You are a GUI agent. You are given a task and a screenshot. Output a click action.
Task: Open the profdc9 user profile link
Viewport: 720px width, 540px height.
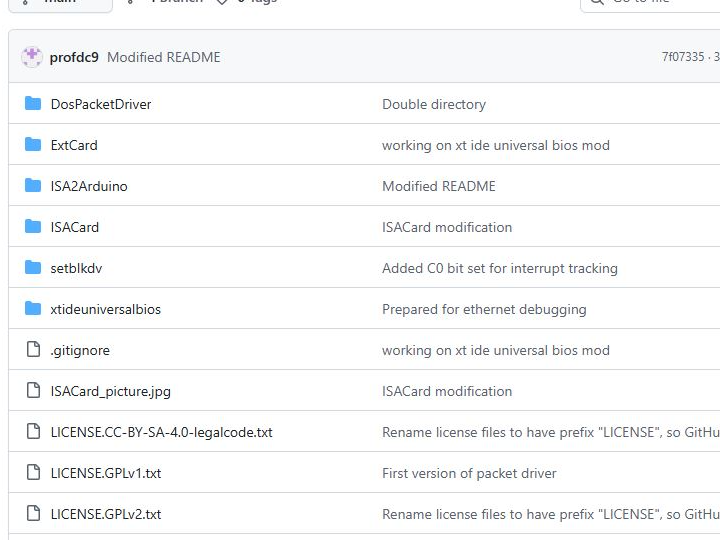click(74, 57)
